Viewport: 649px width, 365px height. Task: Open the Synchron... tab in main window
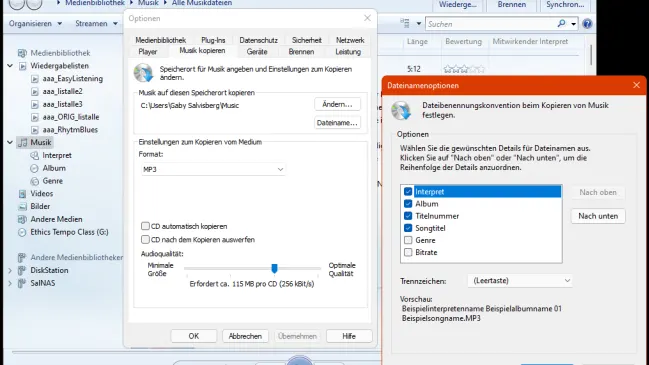tap(565, 5)
